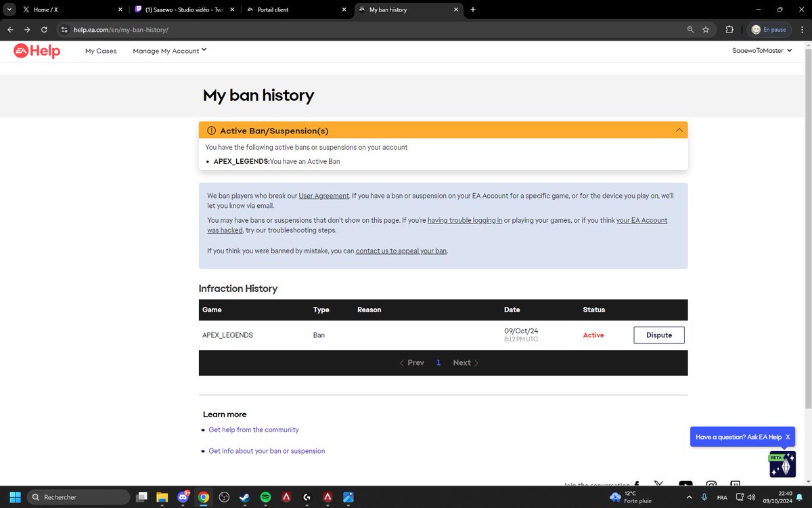
Task: Open the User Agreement link
Action: click(x=324, y=196)
